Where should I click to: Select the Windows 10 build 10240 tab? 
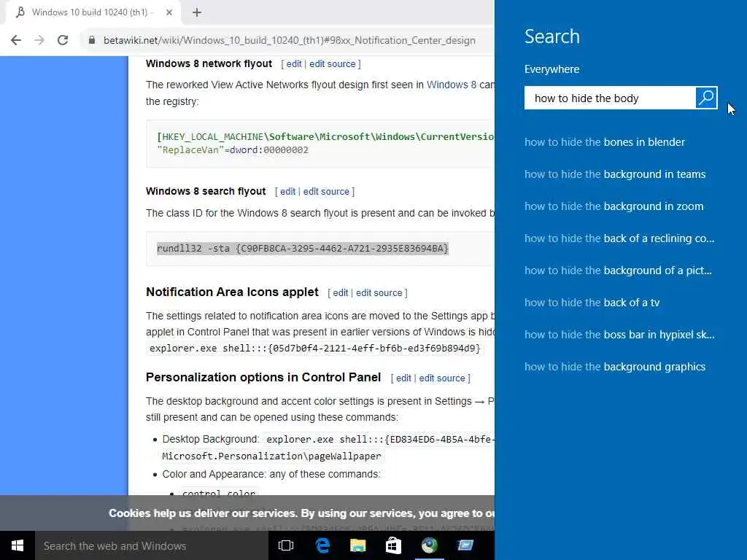[x=93, y=12]
